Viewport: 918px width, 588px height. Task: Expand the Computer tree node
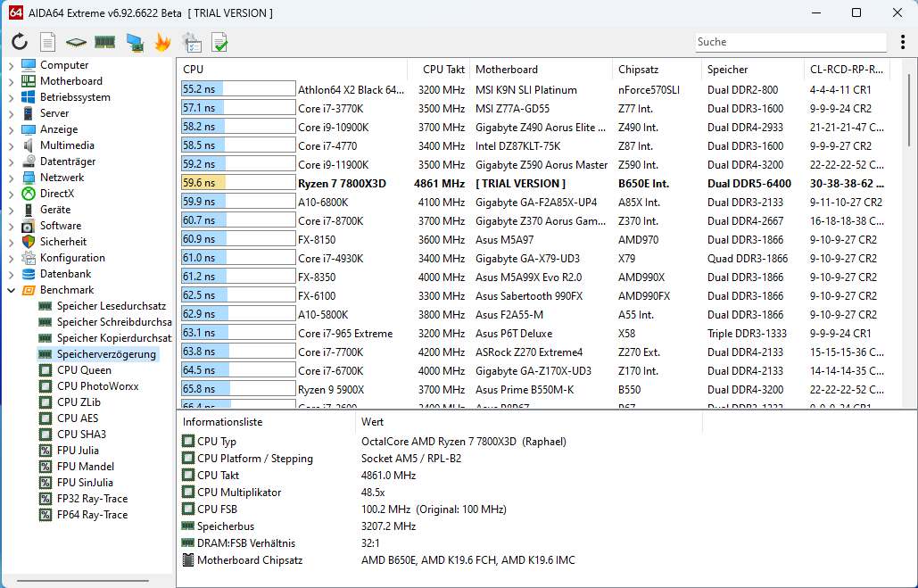(11, 66)
